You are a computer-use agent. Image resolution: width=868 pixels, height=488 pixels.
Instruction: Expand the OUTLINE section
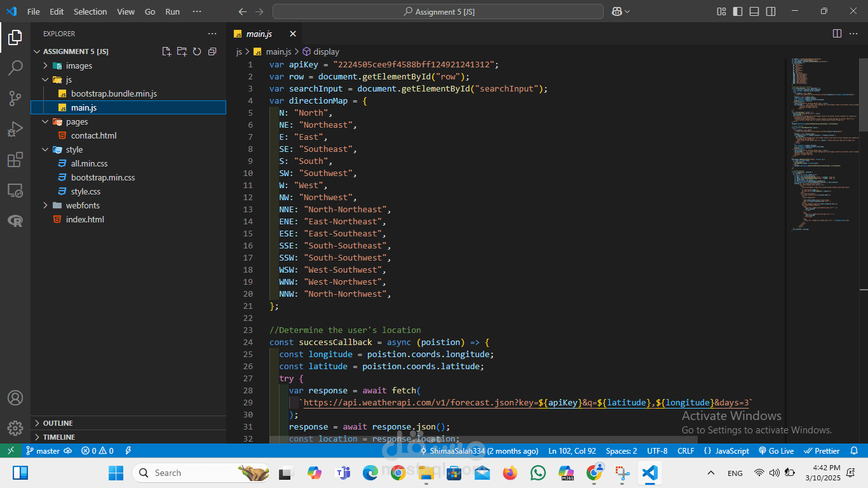tap(58, 423)
